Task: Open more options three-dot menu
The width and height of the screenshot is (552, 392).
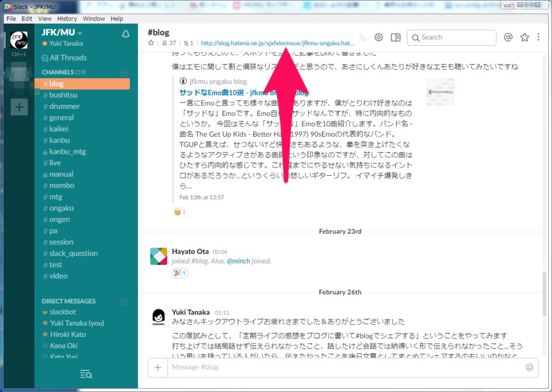Action: (539, 37)
